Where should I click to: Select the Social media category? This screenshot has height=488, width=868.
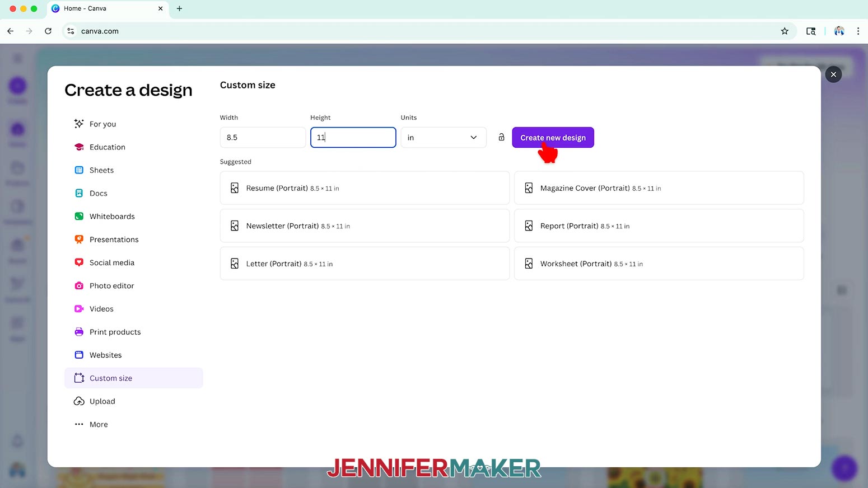[133, 262]
